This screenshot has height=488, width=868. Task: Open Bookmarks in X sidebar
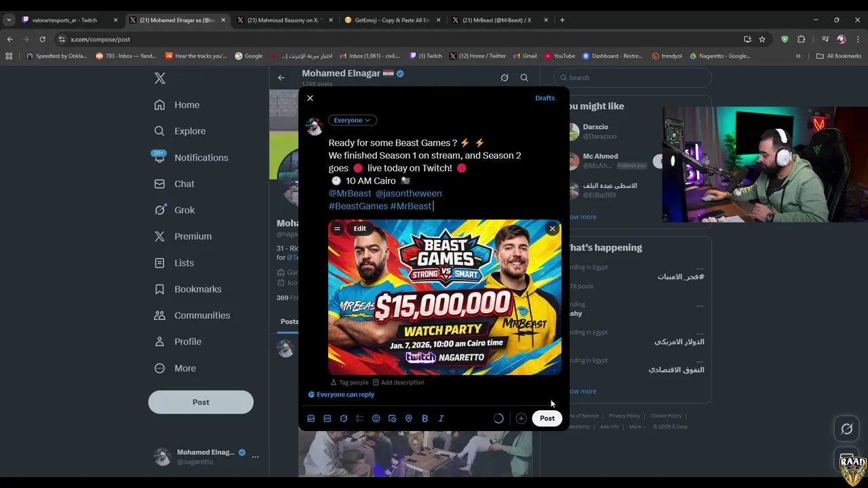[188, 289]
